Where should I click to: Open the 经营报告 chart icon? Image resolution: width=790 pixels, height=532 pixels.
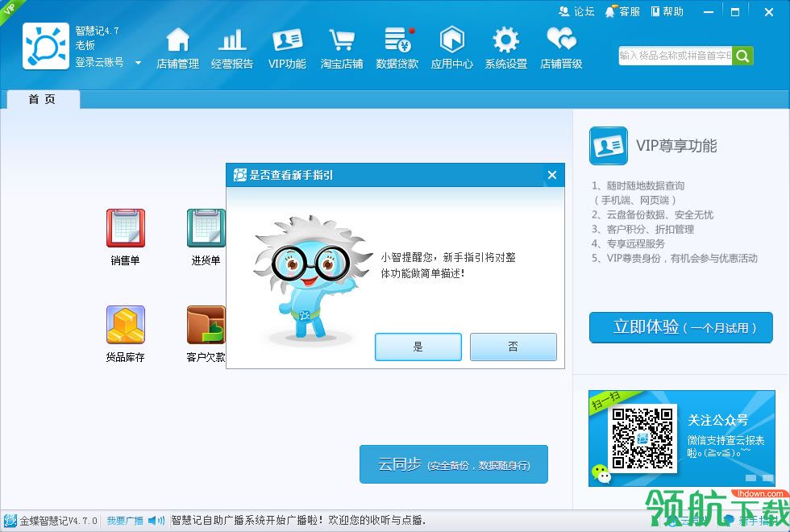(232, 48)
